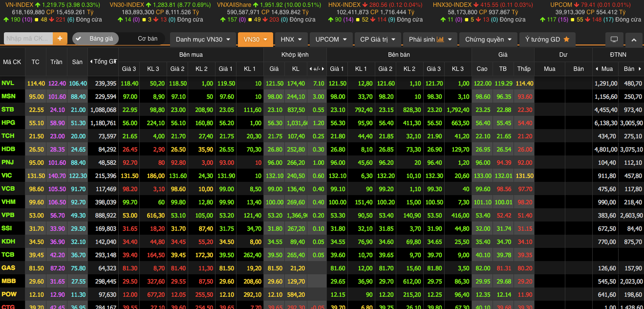Click the left arrow beside ĐTNN Mua
The height and width of the screenshot is (309, 644).
click(x=597, y=69)
